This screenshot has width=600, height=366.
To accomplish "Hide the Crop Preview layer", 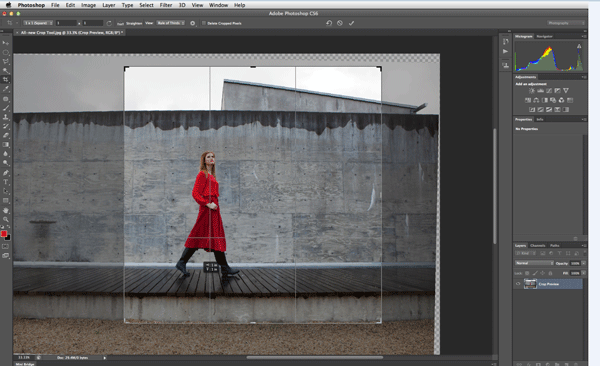I will point(518,284).
